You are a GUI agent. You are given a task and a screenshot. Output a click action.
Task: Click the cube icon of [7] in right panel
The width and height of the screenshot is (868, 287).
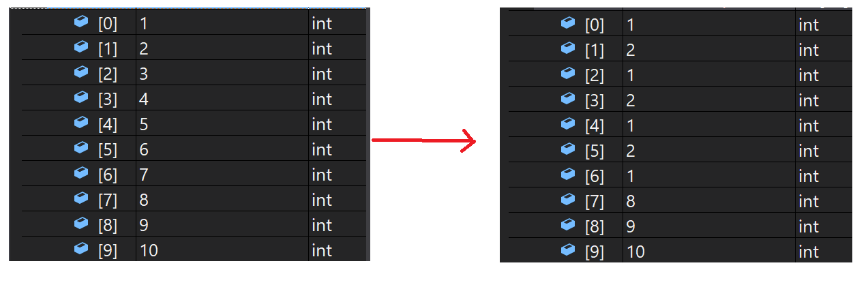pos(568,200)
